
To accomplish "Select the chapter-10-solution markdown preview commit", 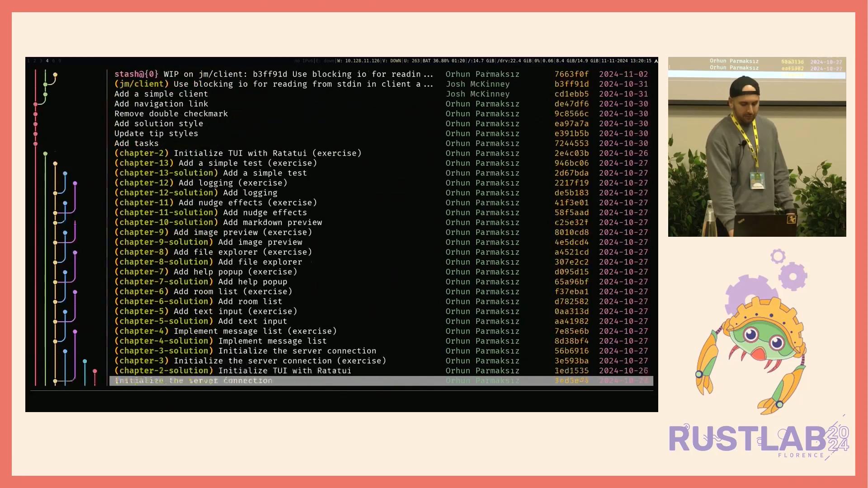I will coord(381,223).
